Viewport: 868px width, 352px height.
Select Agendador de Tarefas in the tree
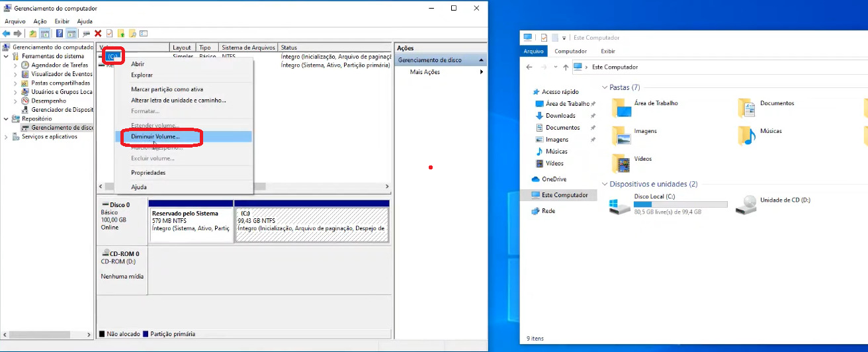point(60,66)
